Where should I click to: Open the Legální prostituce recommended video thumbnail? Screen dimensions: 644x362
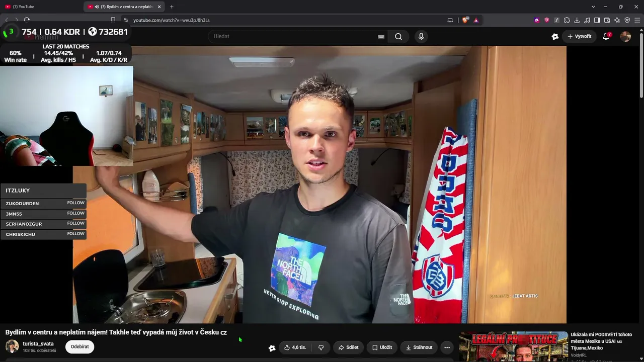pyautogui.click(x=513, y=346)
